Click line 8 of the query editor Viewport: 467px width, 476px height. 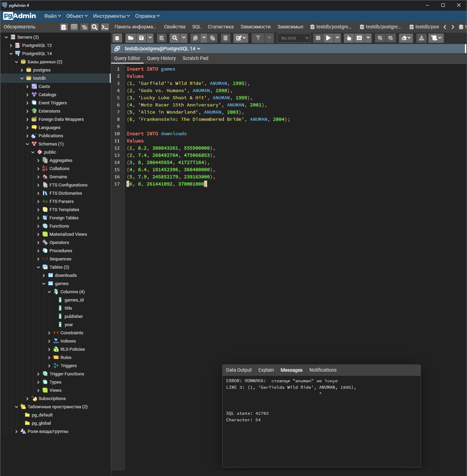pyautogui.click(x=208, y=119)
